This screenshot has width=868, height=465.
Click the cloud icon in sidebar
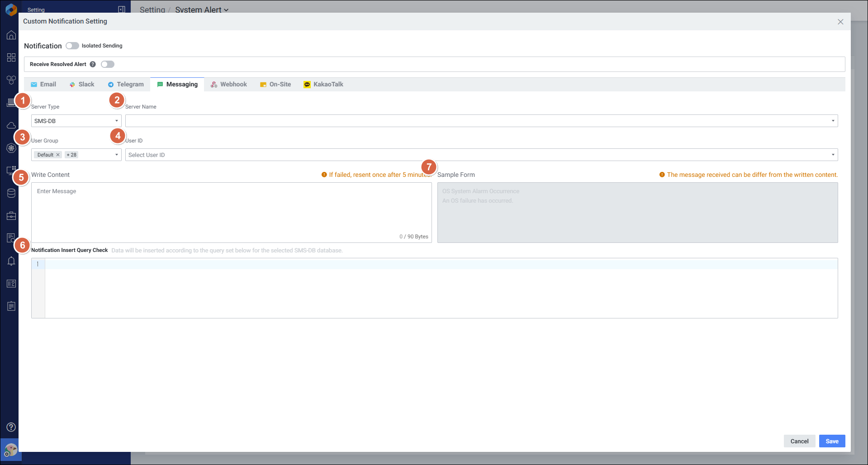11,126
